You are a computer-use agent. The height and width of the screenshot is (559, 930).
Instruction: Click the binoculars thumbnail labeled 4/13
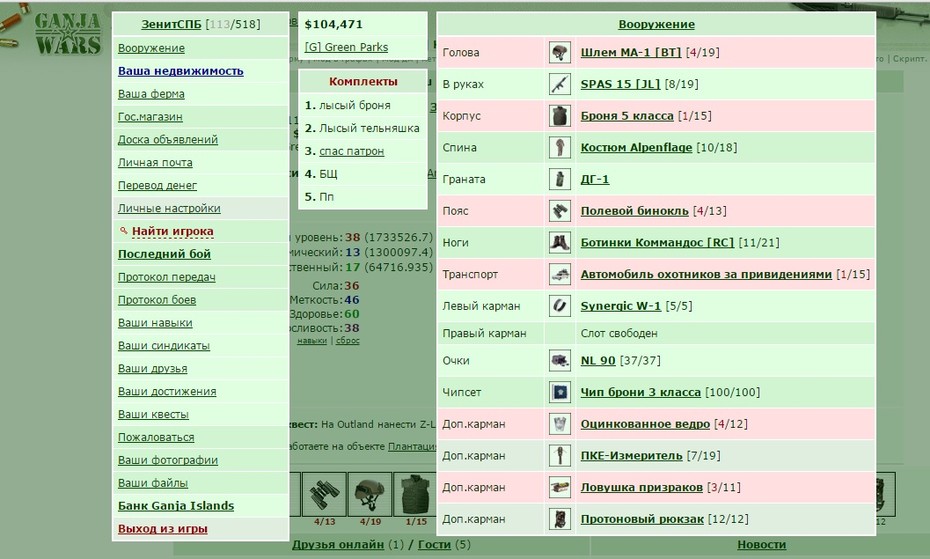324,495
